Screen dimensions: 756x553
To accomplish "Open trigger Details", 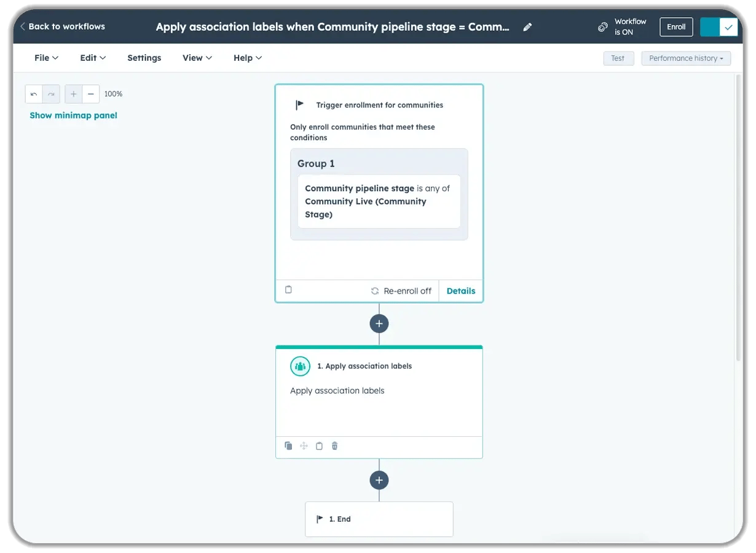I will (x=460, y=291).
